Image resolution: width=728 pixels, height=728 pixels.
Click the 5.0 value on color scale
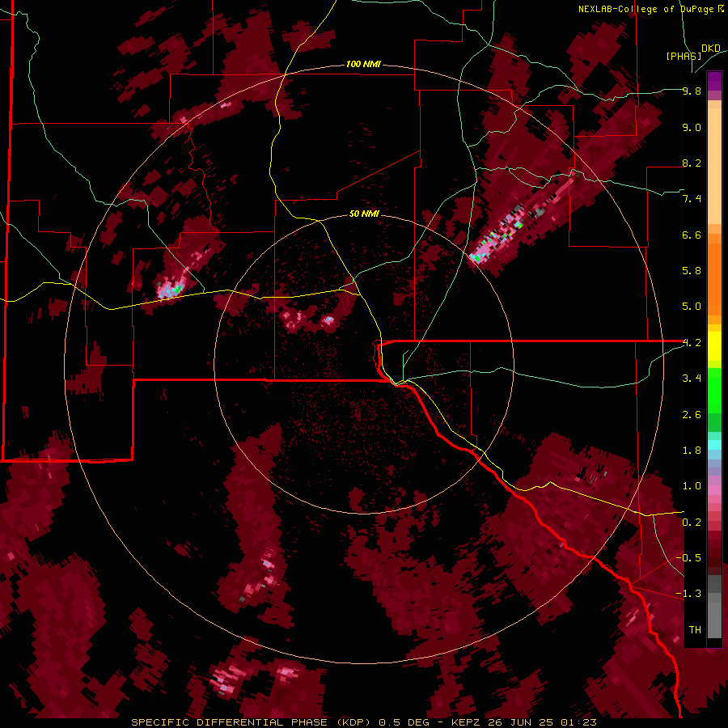tap(692, 307)
